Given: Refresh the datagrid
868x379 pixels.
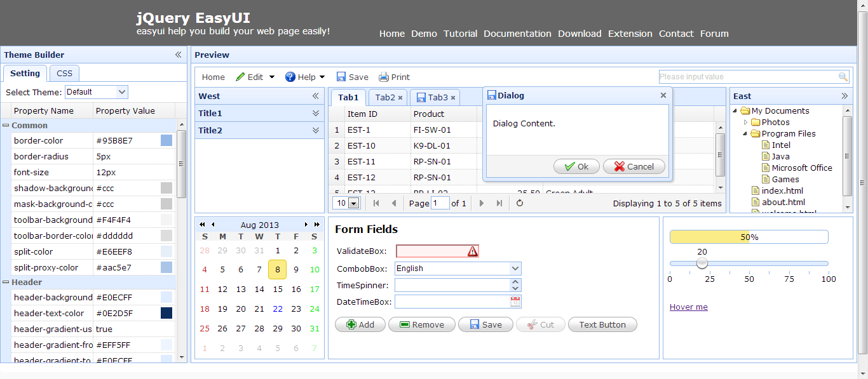Looking at the screenshot, I should click(x=520, y=203).
